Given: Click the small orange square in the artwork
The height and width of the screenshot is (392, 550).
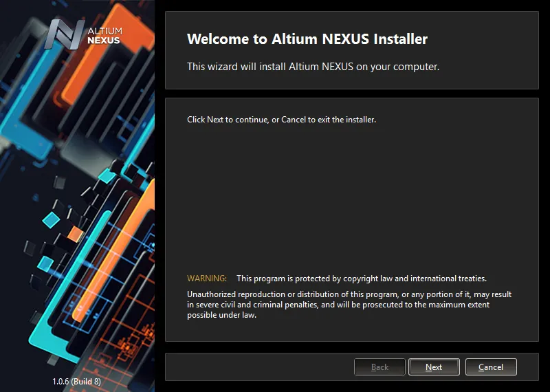Looking at the screenshot, I should (x=76, y=234).
